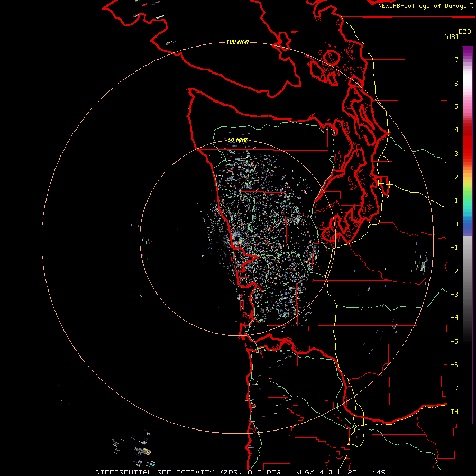Click the 50 NMI range ring label
The image size is (476, 476).
[x=237, y=140]
